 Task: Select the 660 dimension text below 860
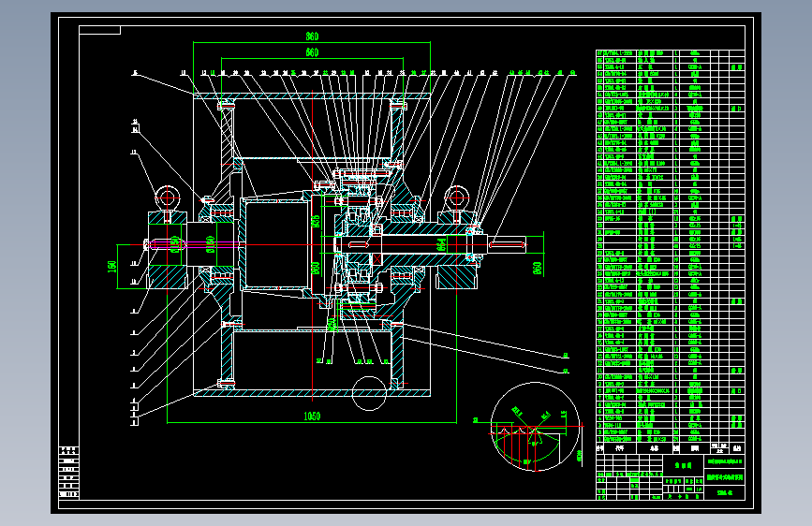pyautogui.click(x=312, y=52)
